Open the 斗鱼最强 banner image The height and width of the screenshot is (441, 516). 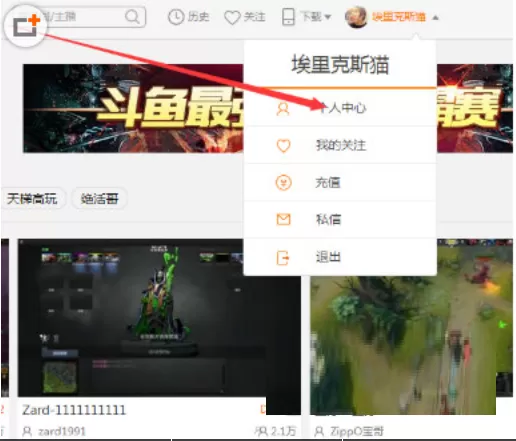(133, 108)
